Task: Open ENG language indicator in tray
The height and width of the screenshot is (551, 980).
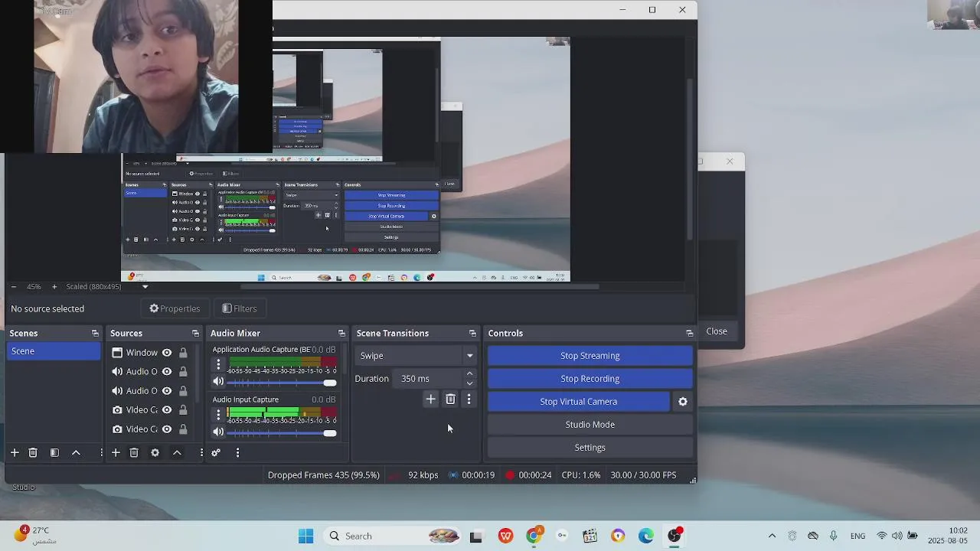Action: (x=857, y=536)
